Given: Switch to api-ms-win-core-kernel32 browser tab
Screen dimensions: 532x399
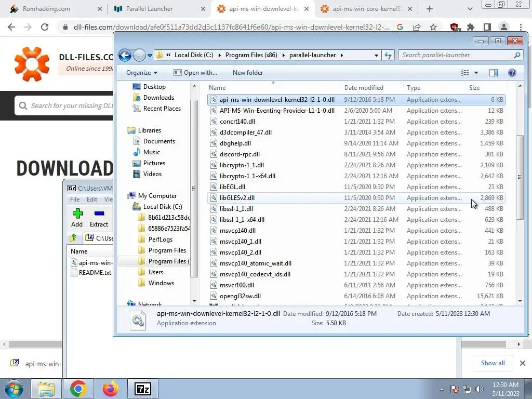Looking at the screenshot, I should coord(366,9).
